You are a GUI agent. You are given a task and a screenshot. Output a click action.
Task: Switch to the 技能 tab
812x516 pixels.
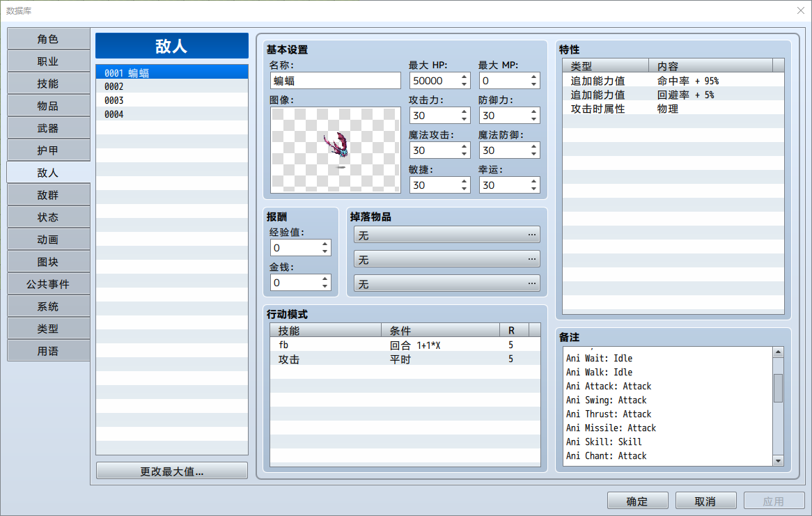[x=48, y=84]
